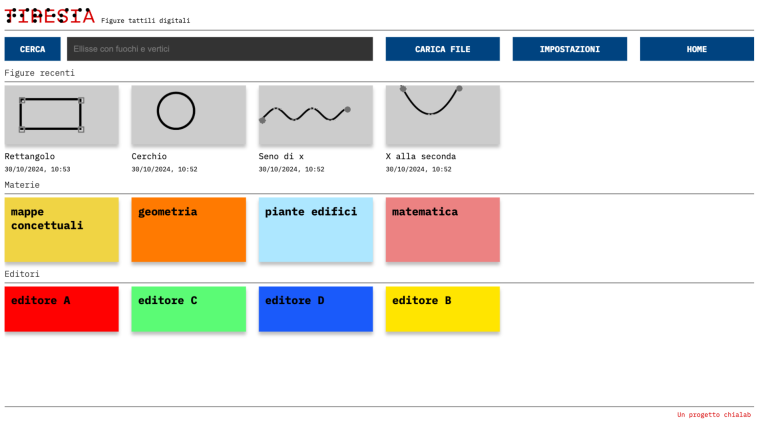Open IMPOSTAZIONI settings
The image size is (768, 422).
(x=569, y=49)
